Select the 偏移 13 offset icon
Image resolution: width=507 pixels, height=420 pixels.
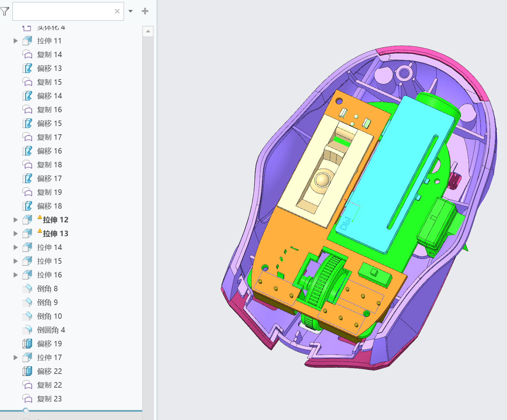[27, 68]
